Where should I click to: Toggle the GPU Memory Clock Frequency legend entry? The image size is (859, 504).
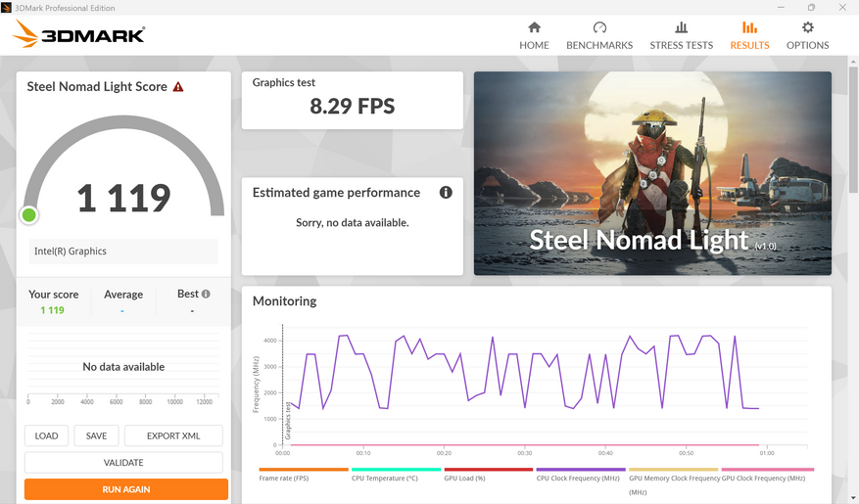pos(675,484)
